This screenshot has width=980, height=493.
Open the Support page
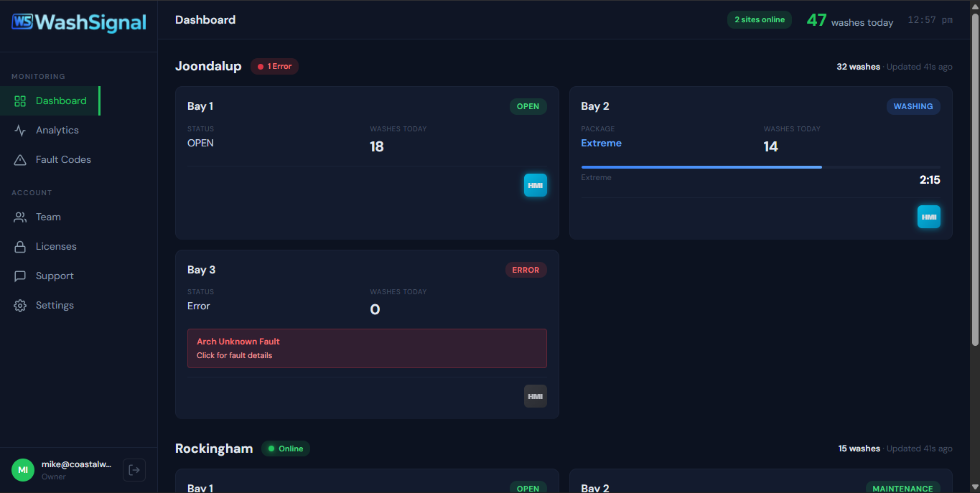coord(50,276)
